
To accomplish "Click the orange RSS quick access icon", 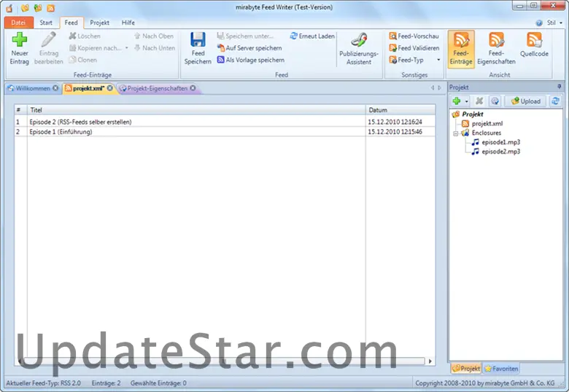I will pyautogui.click(x=51, y=7).
